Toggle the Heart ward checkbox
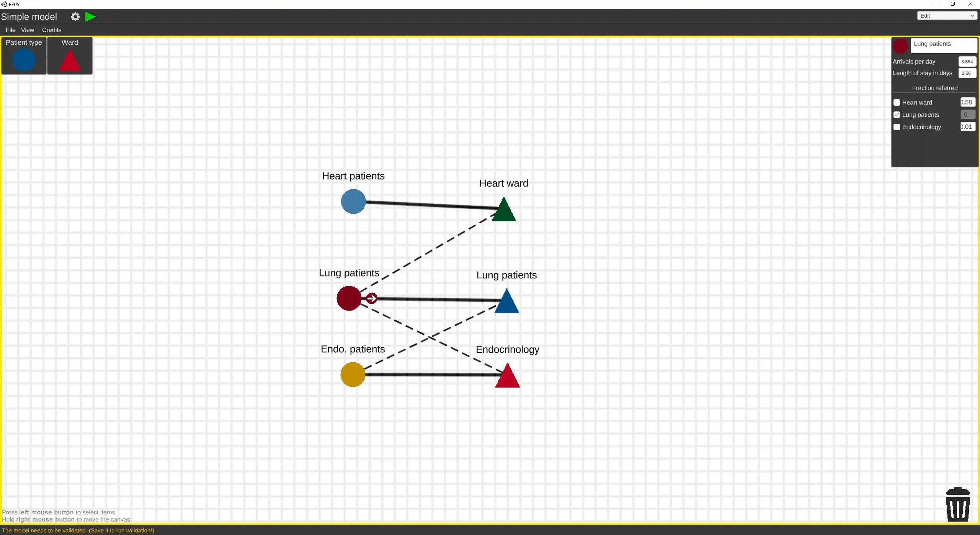Viewport: 980px width, 535px height. [897, 102]
